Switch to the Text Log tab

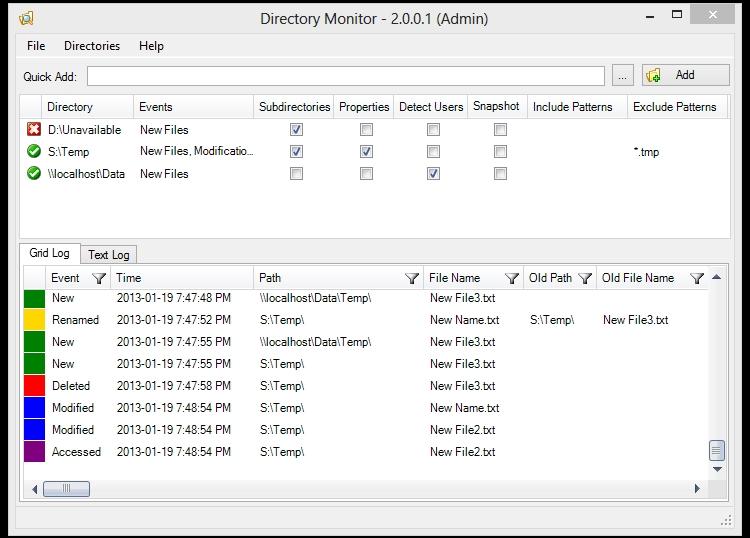108,255
